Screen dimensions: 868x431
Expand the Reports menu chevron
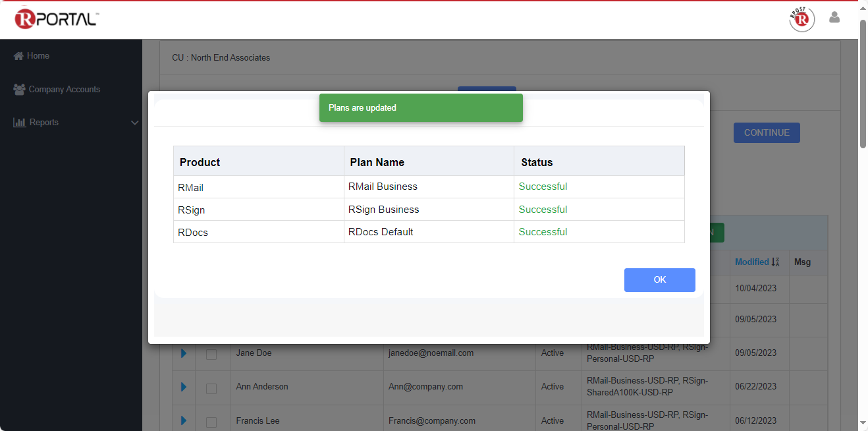click(134, 123)
